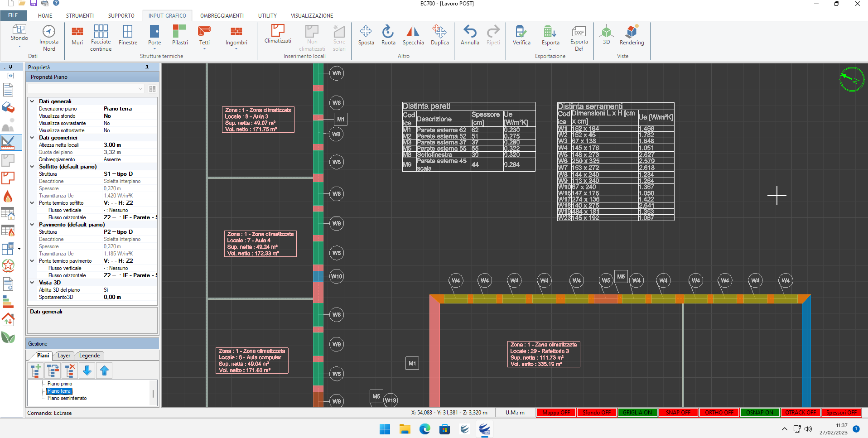
Task: Collapse the Dati geometrici section
Action: [x=32, y=138]
